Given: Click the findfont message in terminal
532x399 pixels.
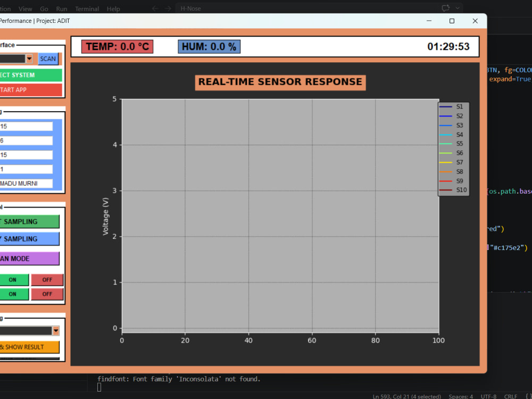Looking at the screenshot, I should pyautogui.click(x=179, y=379).
